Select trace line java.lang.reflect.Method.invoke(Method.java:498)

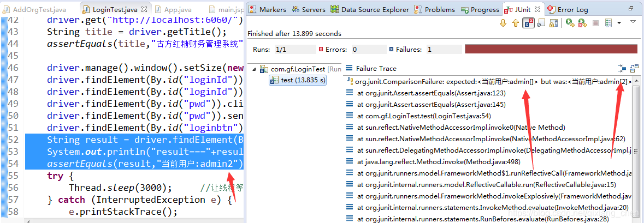[x=433, y=162]
